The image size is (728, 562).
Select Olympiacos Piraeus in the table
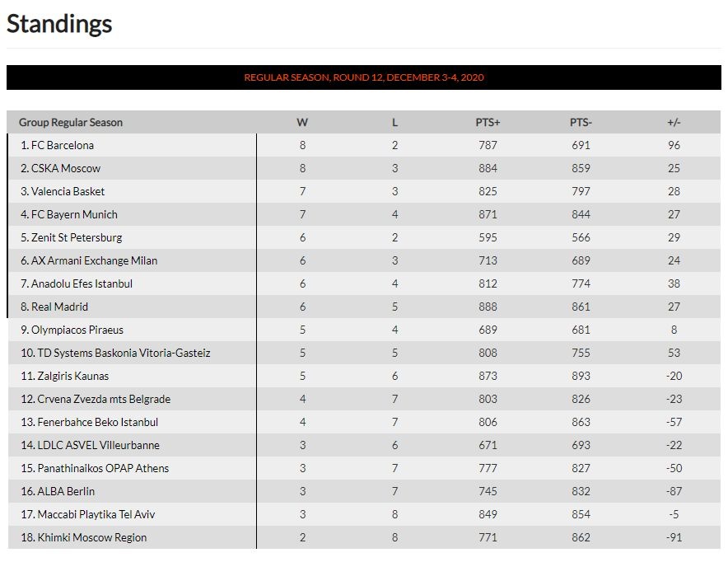tap(77, 330)
